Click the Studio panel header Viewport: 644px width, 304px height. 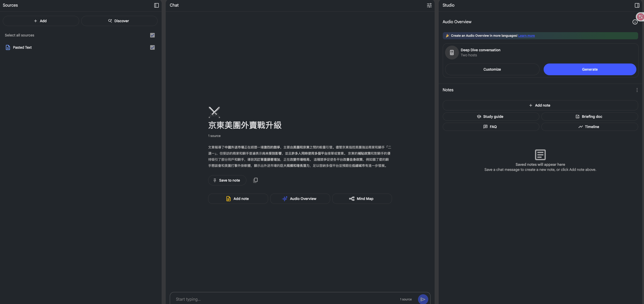point(448,5)
